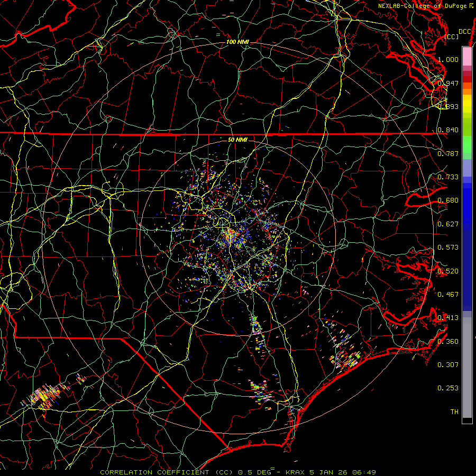Click the 0.253 scale value

click(x=448, y=388)
